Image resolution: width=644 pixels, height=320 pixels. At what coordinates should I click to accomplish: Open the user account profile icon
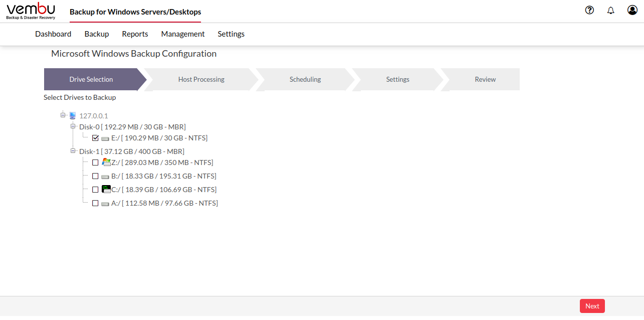coord(632,10)
